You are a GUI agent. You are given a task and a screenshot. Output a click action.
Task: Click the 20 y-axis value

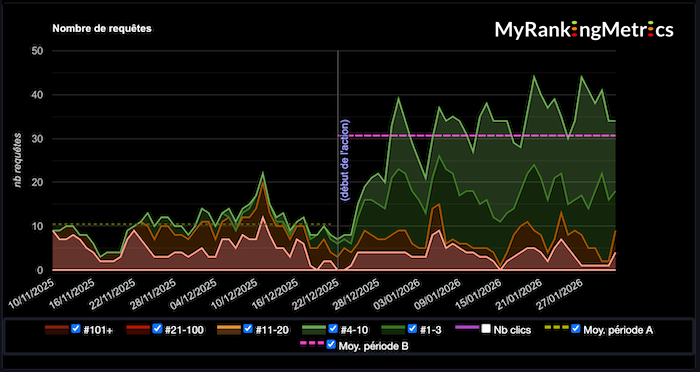click(x=37, y=182)
